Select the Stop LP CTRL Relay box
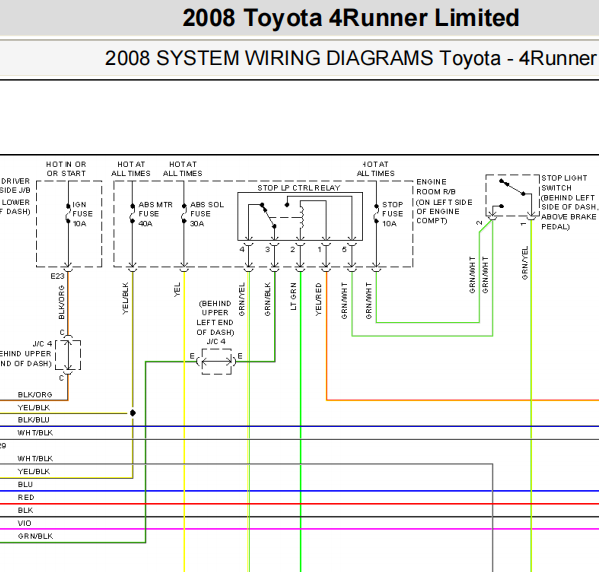The height and width of the screenshot is (572, 599). pyautogui.click(x=300, y=217)
